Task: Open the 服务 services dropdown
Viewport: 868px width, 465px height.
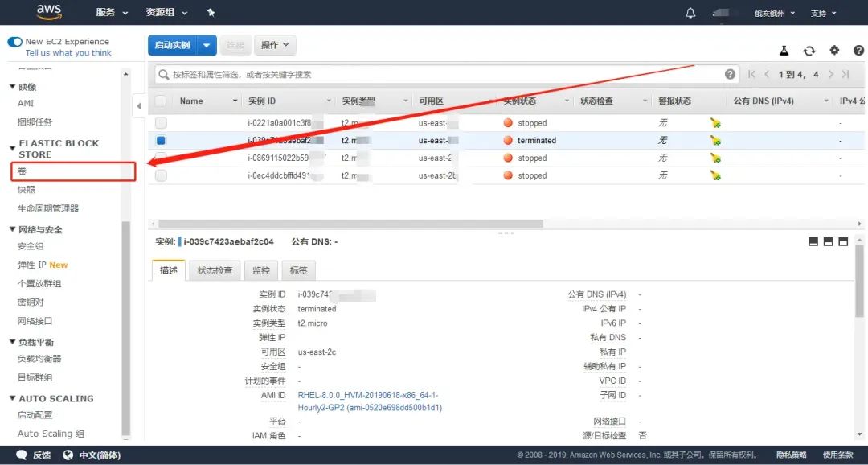Action: tap(112, 13)
